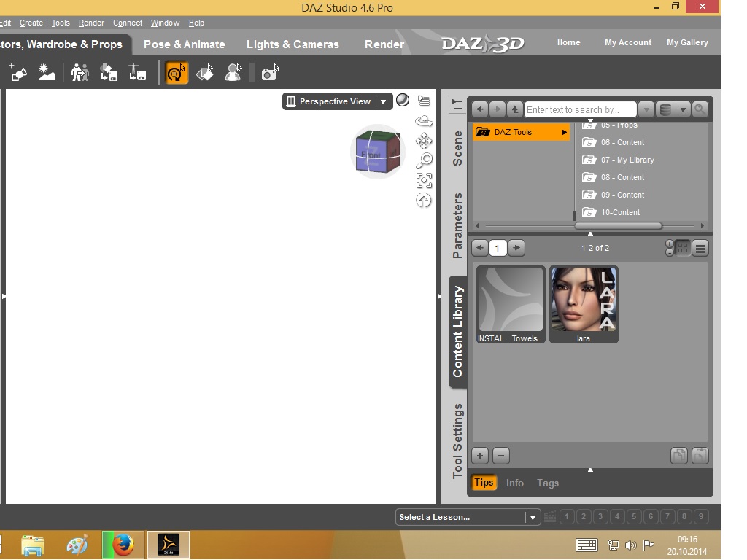Click the landscape environment toolbar icon
The image size is (747, 560).
click(46, 73)
